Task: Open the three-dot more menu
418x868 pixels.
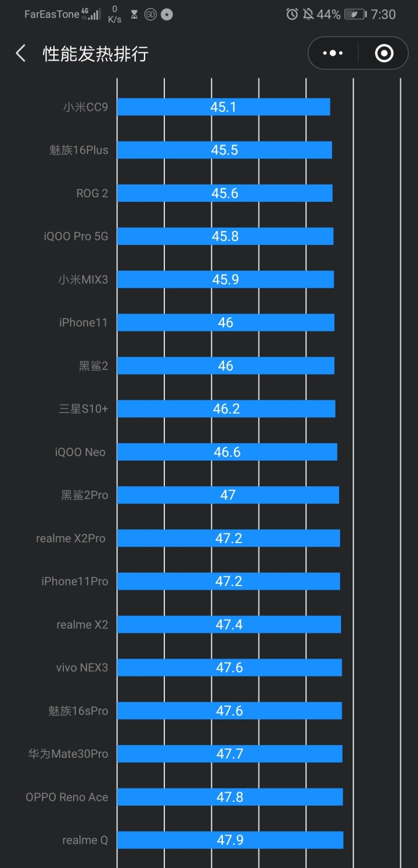Action: click(x=333, y=53)
